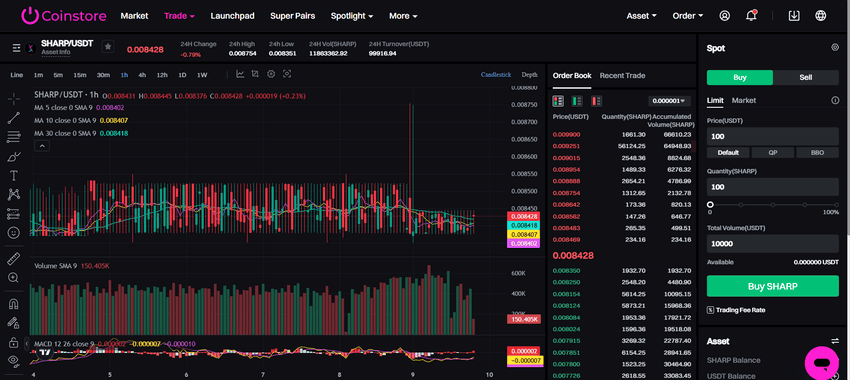Open the emoji sticker tool

click(14, 233)
